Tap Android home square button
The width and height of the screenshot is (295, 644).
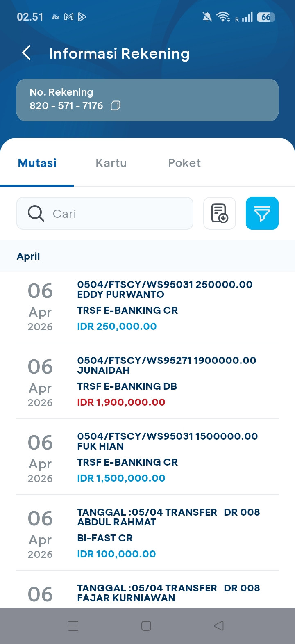pyautogui.click(x=146, y=626)
